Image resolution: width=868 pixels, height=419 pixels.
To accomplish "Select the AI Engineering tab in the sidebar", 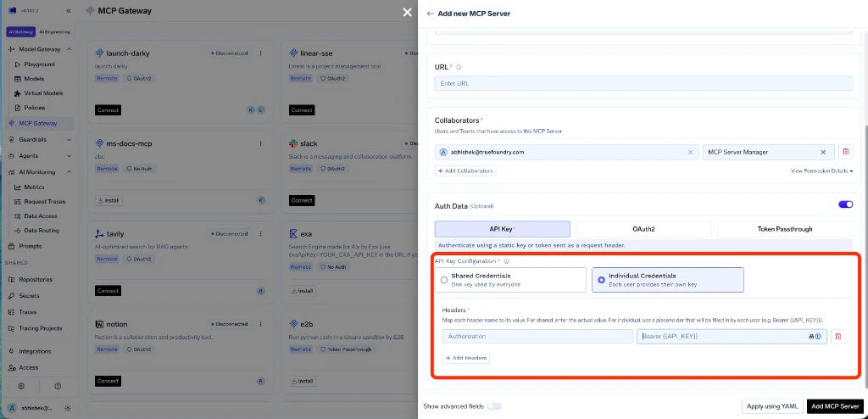I will click(x=55, y=32).
